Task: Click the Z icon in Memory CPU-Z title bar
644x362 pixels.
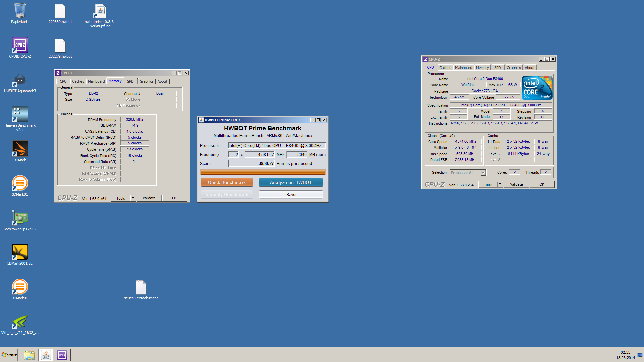Action: (x=58, y=73)
